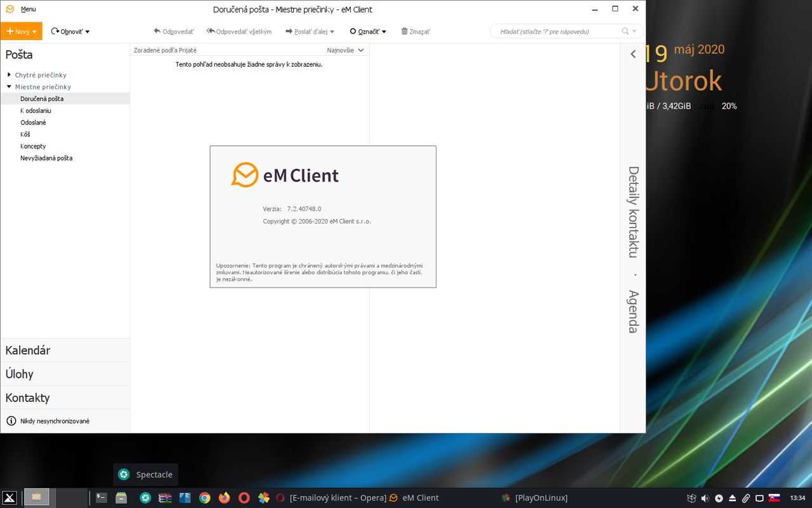812x508 pixels.
Task: Open the volume tray icon
Action: point(705,498)
